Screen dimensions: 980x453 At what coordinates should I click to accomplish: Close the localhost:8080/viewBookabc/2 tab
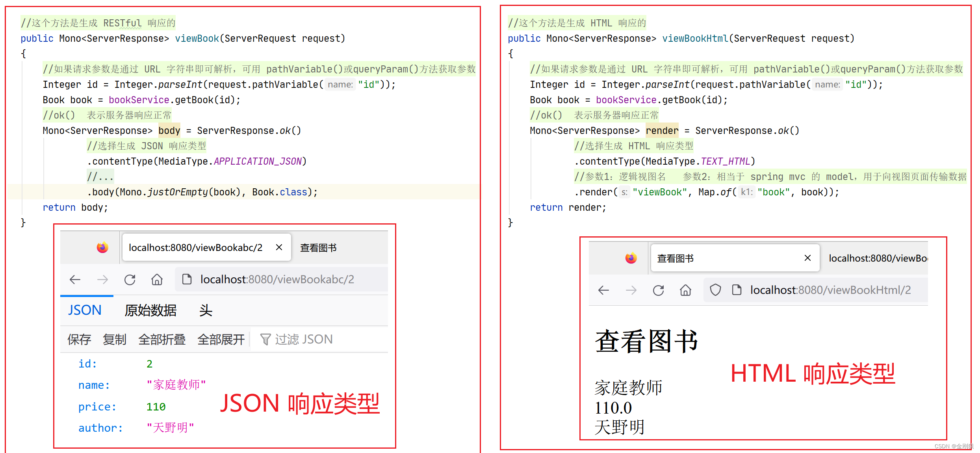click(279, 247)
